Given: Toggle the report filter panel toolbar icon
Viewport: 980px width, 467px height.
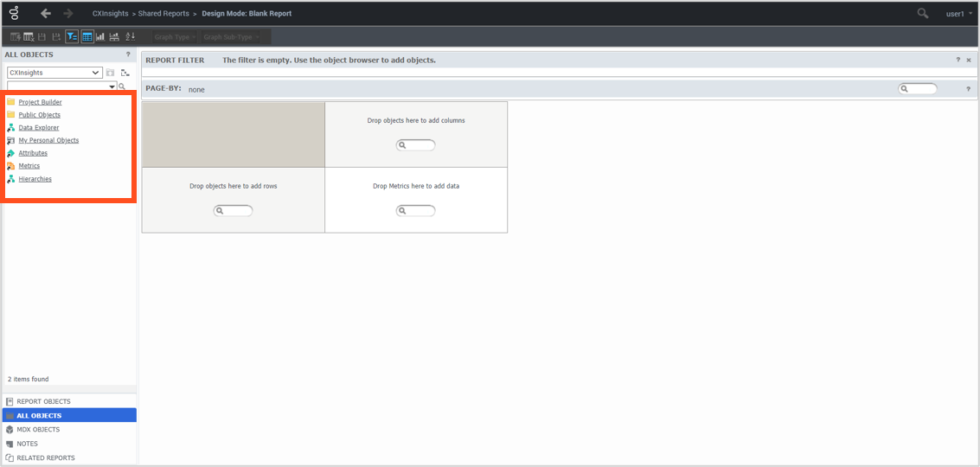Looking at the screenshot, I should click(72, 37).
